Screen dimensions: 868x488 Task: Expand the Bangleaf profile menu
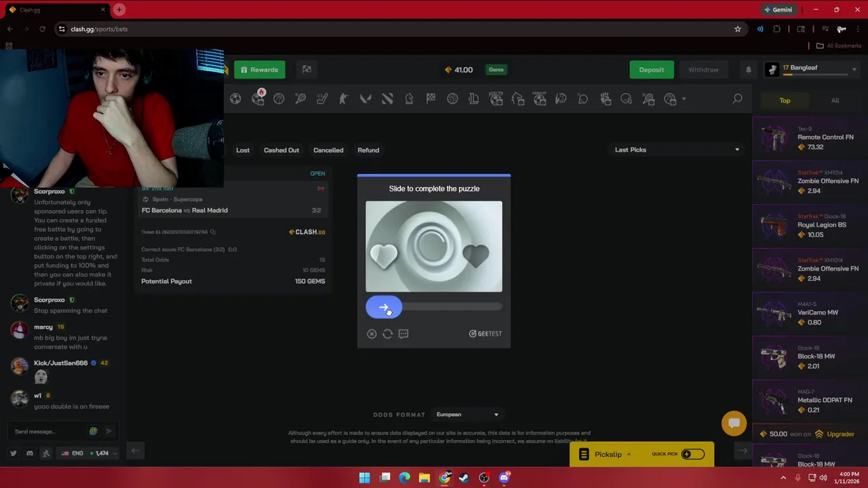[x=854, y=70]
